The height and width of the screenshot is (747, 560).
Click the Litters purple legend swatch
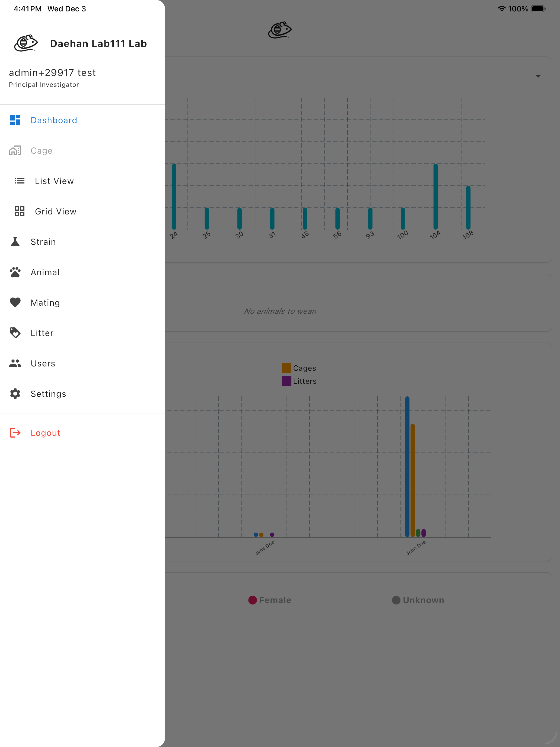[286, 381]
